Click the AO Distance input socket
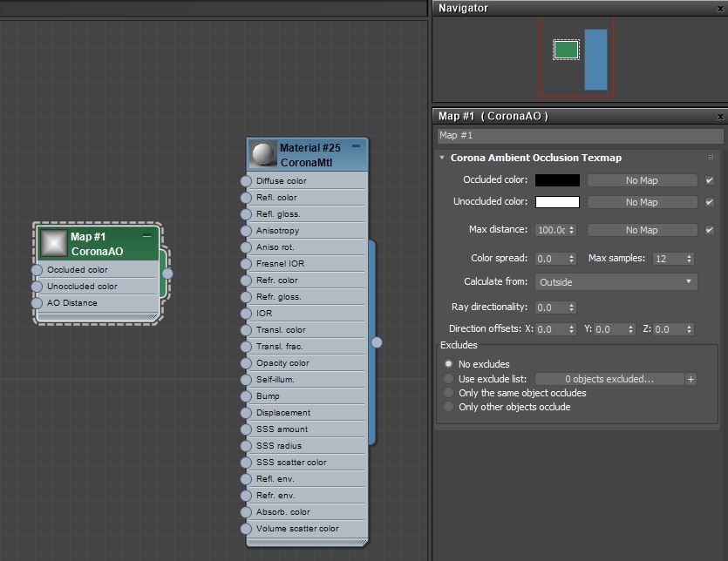728x561 pixels. click(x=37, y=303)
